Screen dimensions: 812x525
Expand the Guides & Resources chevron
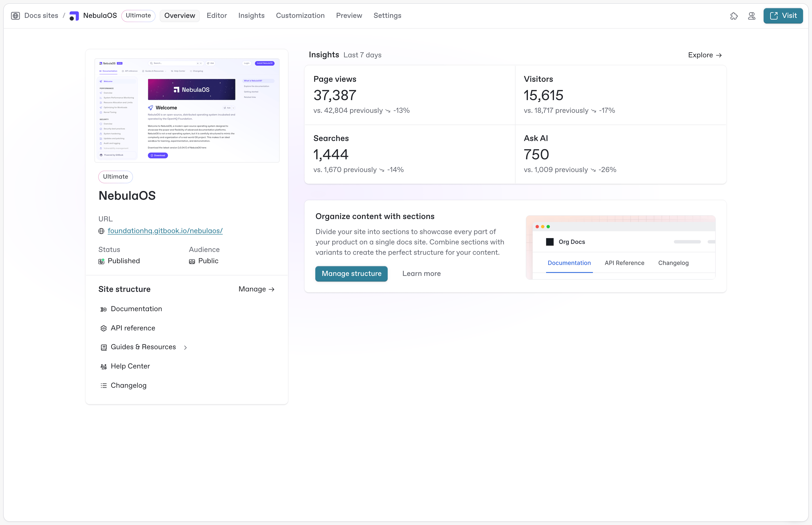186,347
